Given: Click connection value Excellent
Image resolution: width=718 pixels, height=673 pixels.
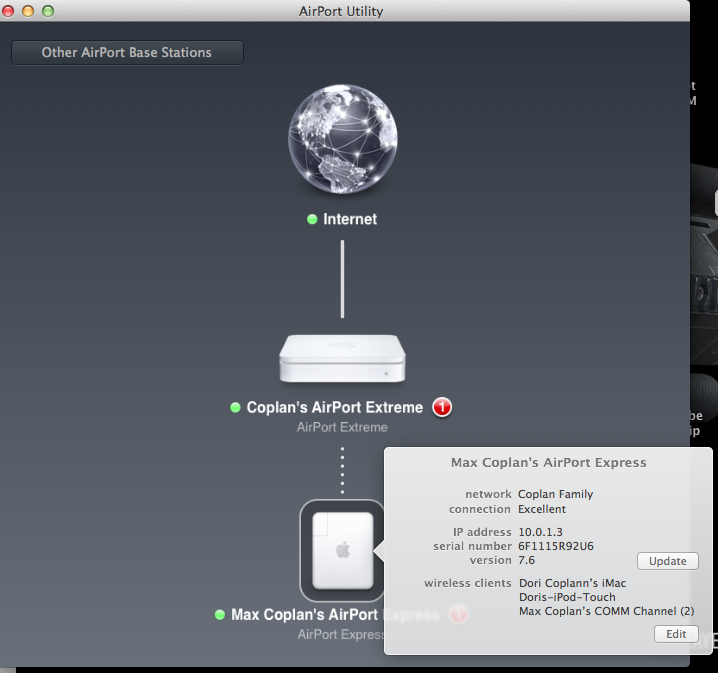Looking at the screenshot, I should pyautogui.click(x=542, y=509).
